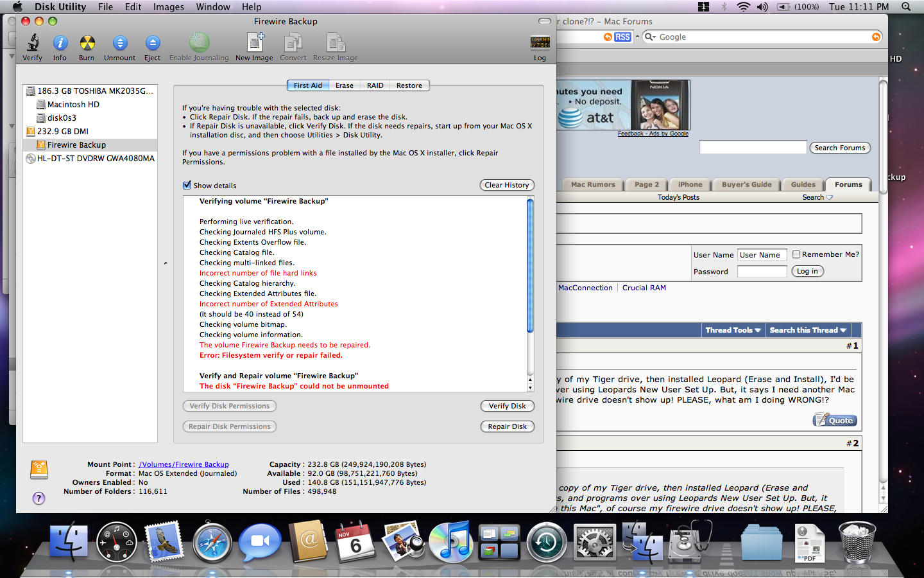The image size is (924, 578).
Task: Open Disk Utility help question mark button
Action: point(38,498)
